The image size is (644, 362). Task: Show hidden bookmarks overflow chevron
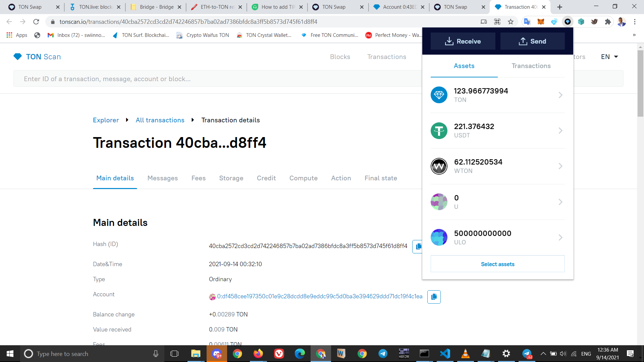pyautogui.click(x=634, y=35)
